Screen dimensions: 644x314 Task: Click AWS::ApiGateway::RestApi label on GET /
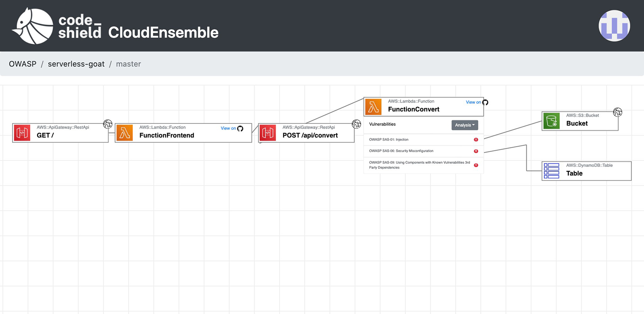click(x=63, y=127)
